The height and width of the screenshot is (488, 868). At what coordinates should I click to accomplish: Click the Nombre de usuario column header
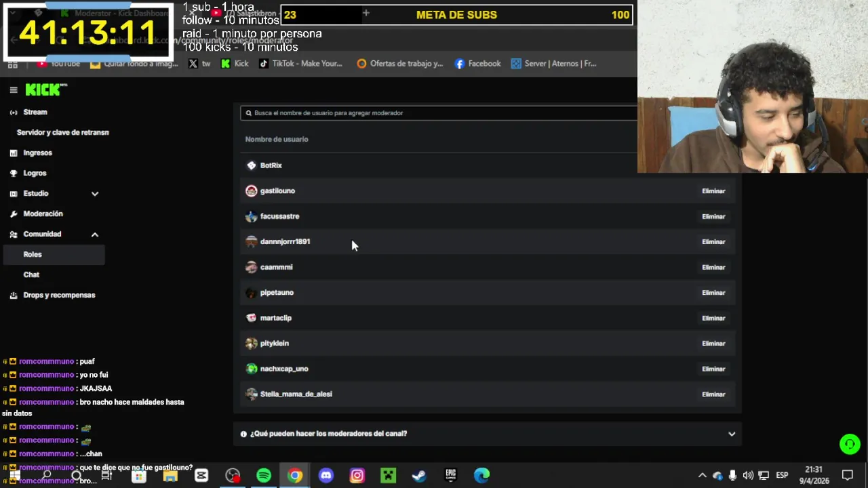point(277,139)
